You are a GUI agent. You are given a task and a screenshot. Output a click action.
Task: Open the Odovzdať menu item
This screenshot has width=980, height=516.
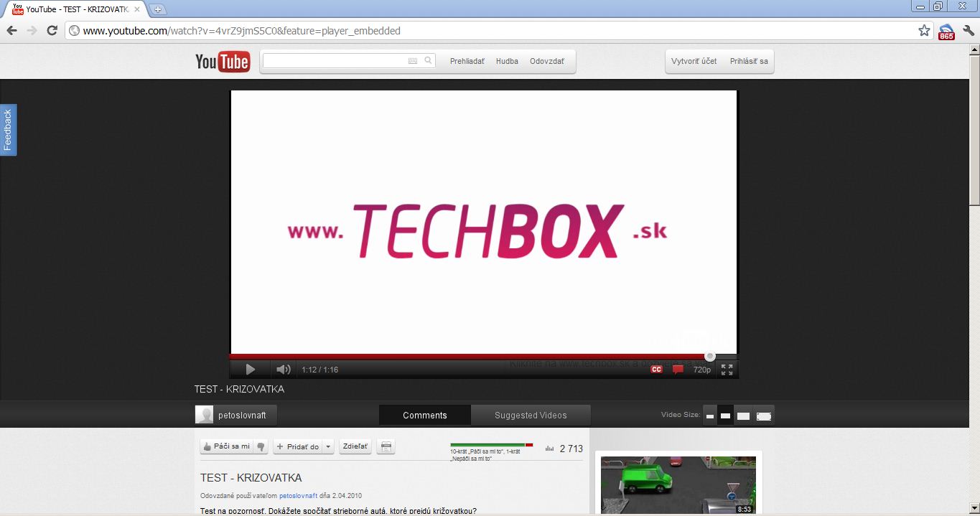tap(547, 61)
